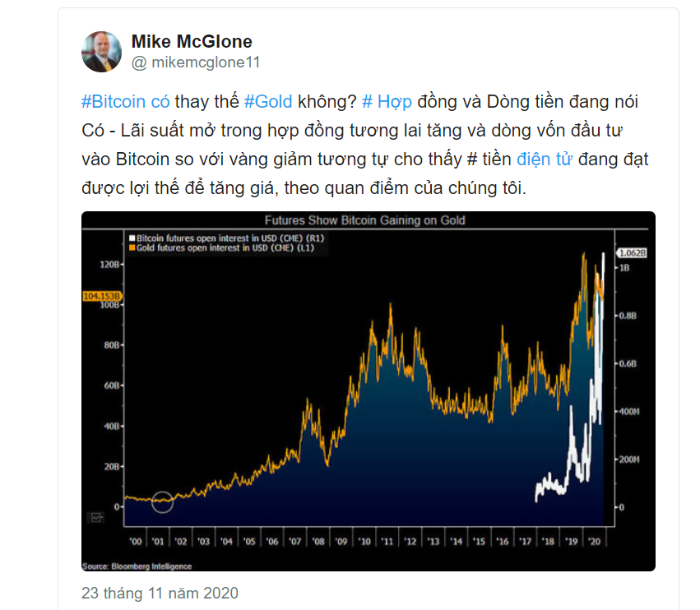Open the tweet date 23 tháng 11 năm 2020
The height and width of the screenshot is (610, 700).
point(160,593)
